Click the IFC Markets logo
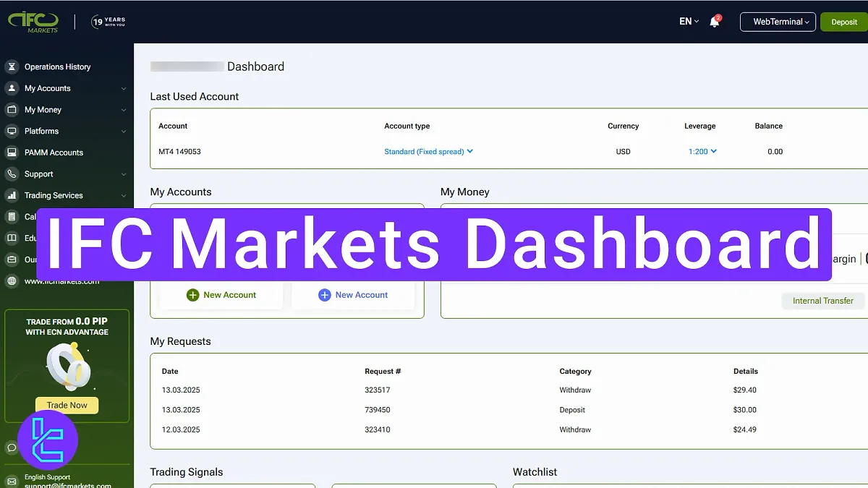Screen dimensions: 868x488 click(x=33, y=22)
